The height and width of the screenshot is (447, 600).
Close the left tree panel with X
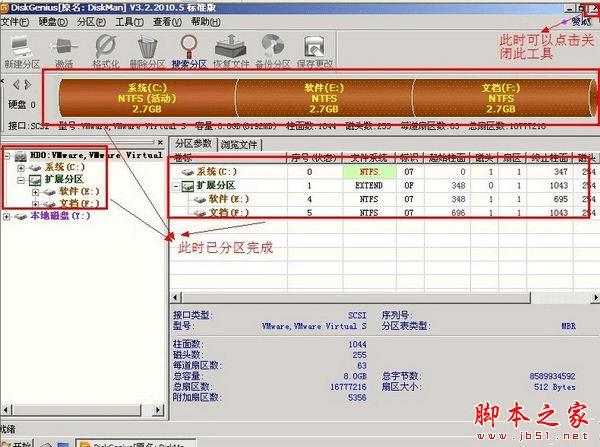point(160,142)
